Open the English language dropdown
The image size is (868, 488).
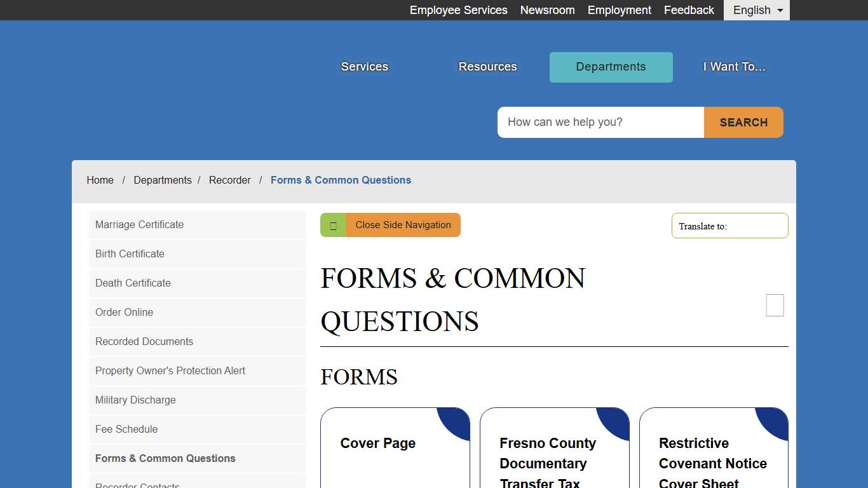click(756, 10)
